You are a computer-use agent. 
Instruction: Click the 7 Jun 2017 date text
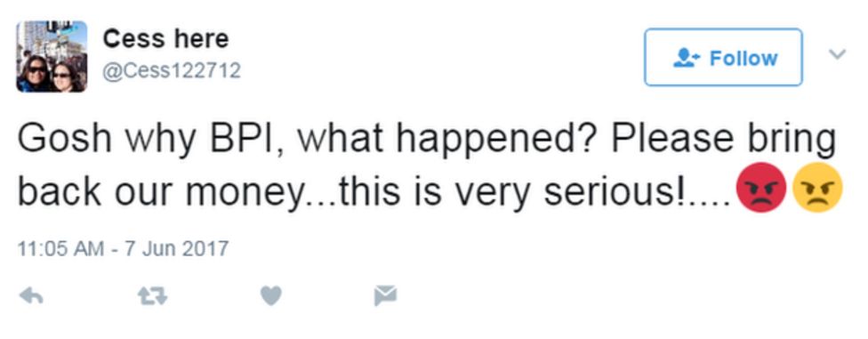point(177,248)
